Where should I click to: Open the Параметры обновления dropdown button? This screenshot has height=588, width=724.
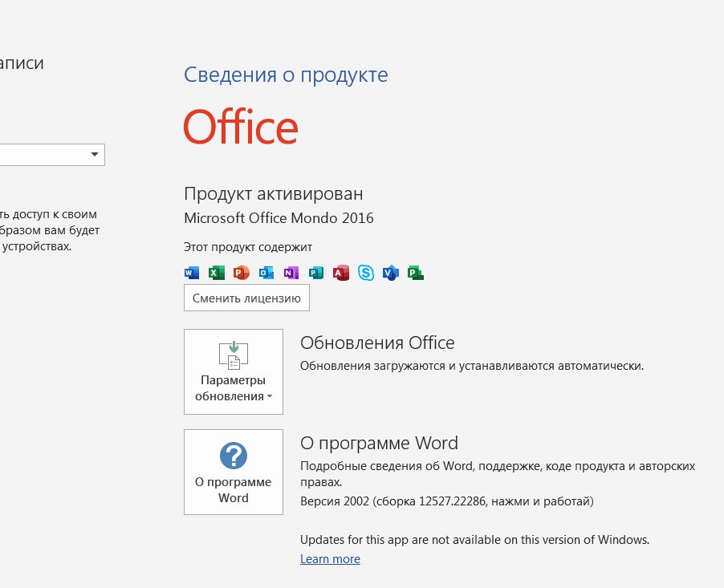click(234, 371)
